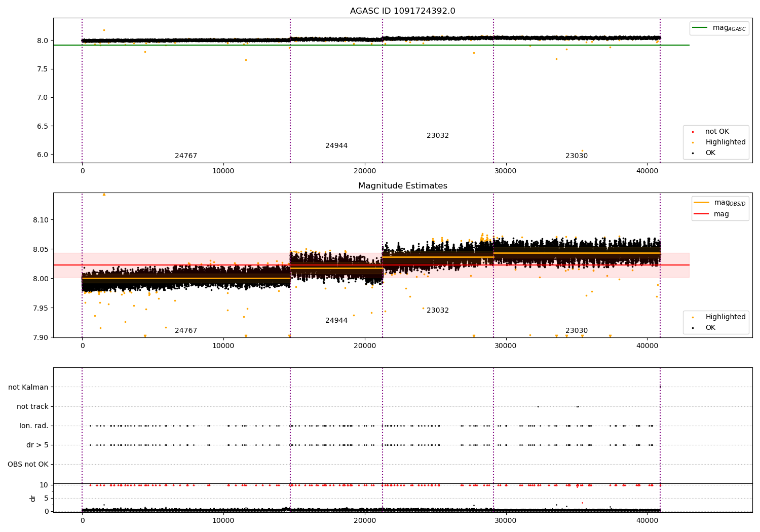Click y-axis tick 6.0 in the AGASC ID panel
760x532 pixels.
(42, 155)
